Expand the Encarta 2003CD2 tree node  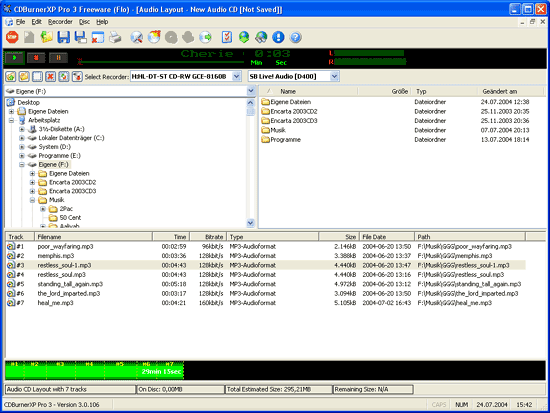pyautogui.click(x=32, y=182)
